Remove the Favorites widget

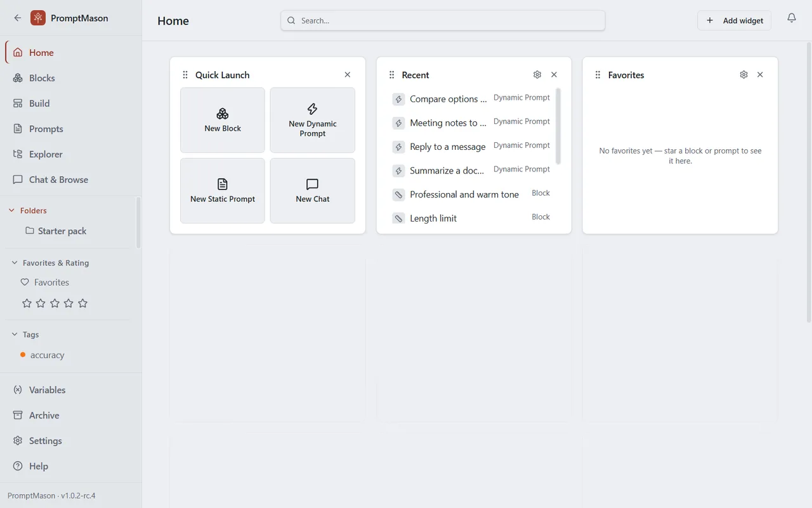click(760, 74)
